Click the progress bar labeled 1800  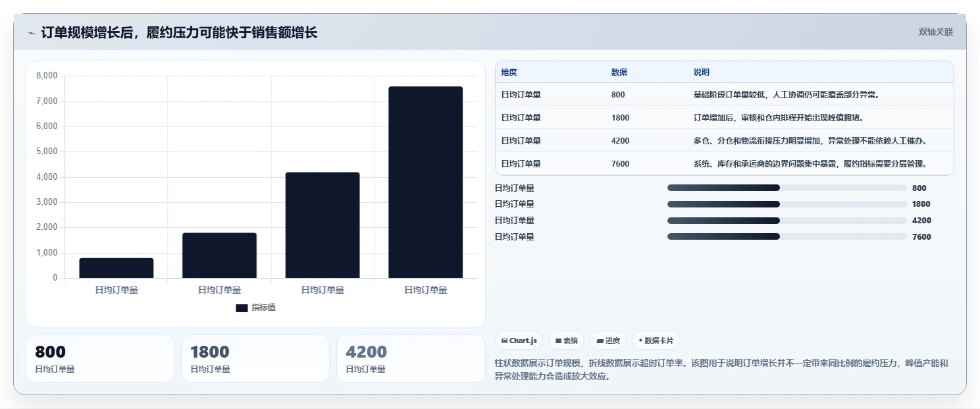click(787, 204)
